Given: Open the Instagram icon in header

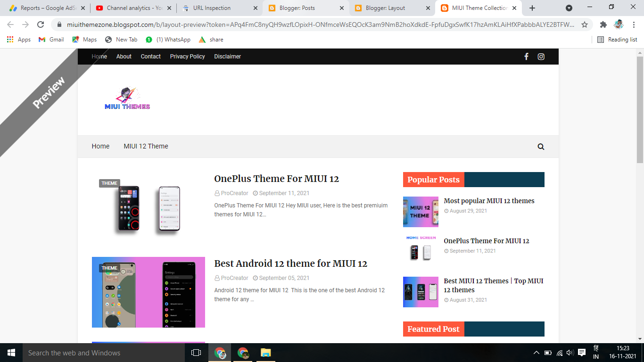Looking at the screenshot, I should click(541, 57).
